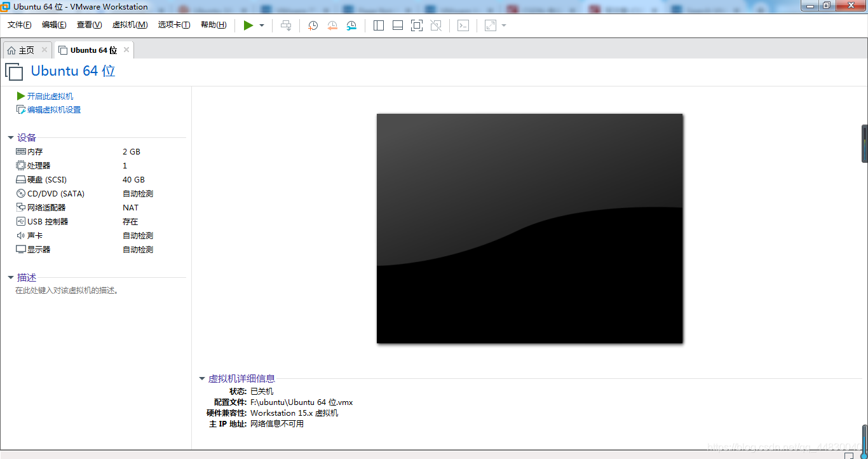The image size is (868, 459).
Task: Click the stretch guest display icon
Action: 491,25
